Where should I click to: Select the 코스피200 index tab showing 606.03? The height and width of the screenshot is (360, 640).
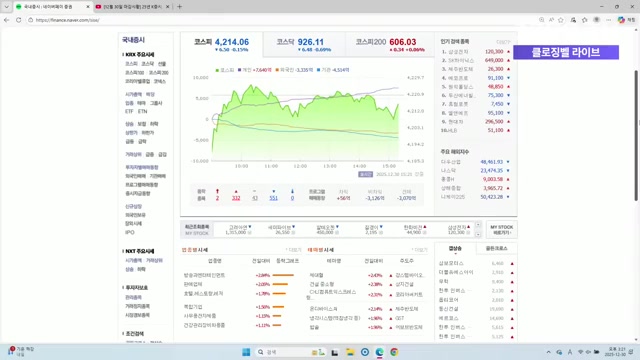point(390,44)
